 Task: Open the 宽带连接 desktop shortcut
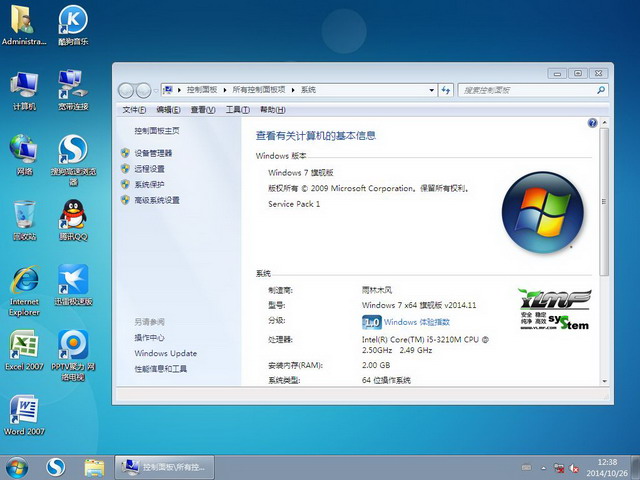[x=73, y=91]
